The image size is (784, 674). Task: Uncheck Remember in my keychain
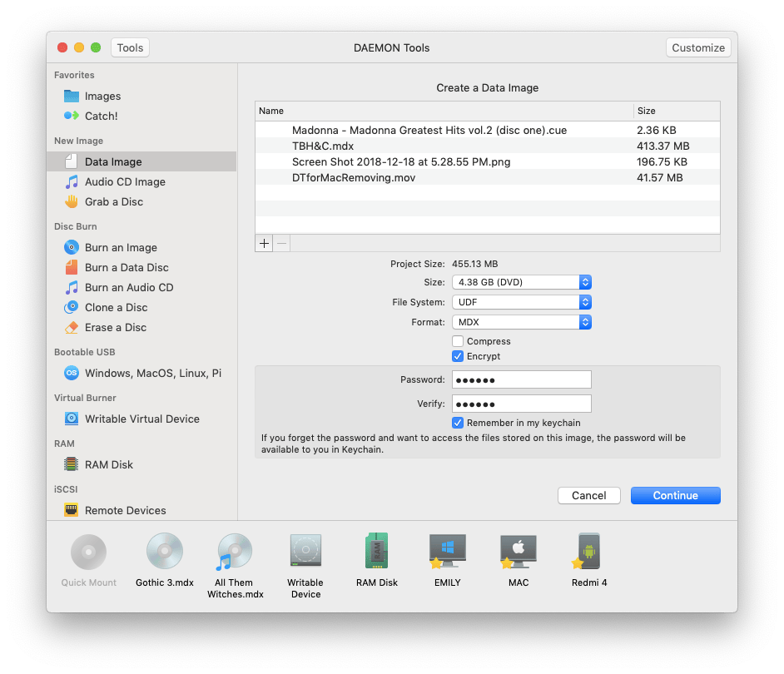tap(458, 423)
